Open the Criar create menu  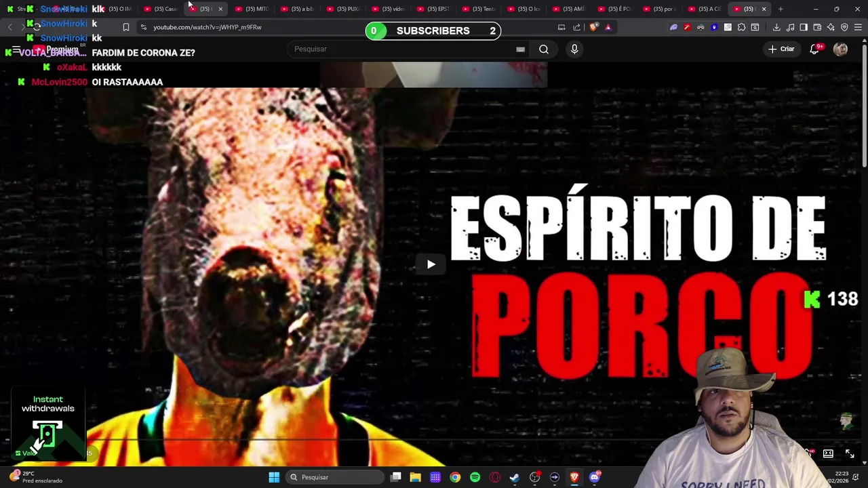781,49
